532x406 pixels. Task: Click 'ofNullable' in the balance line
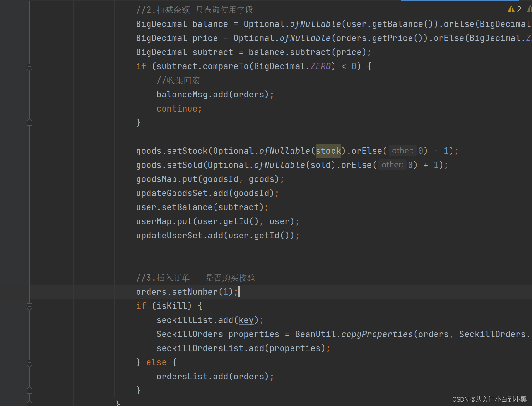(315, 24)
